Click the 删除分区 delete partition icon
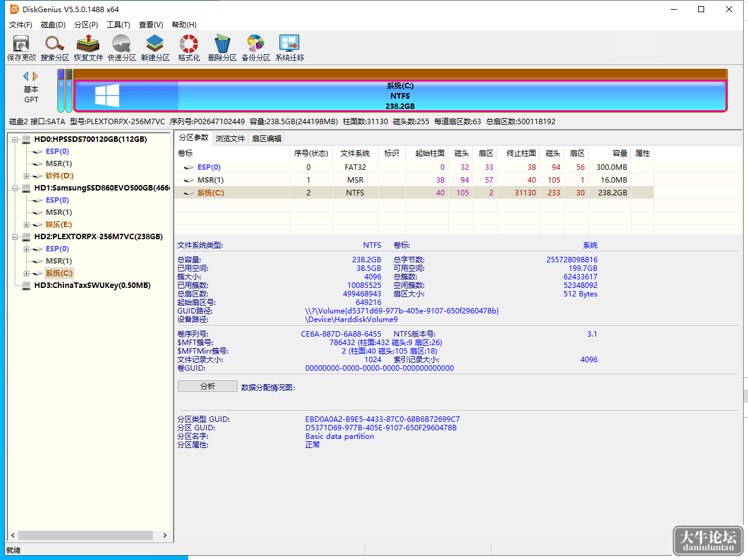 [x=222, y=48]
